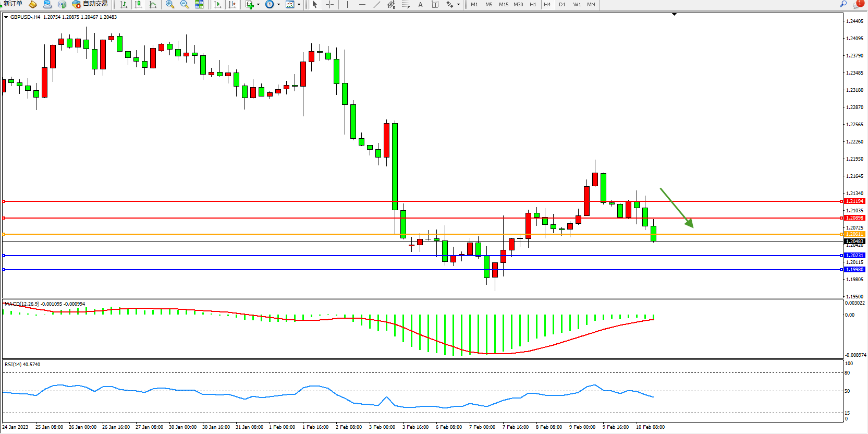Toggle chart auto scroll

[x=217, y=4]
